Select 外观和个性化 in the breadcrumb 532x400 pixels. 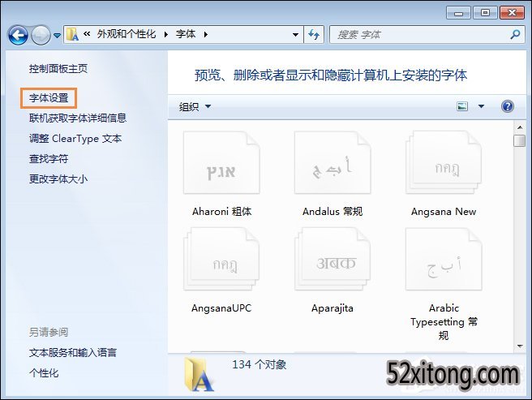coord(127,34)
